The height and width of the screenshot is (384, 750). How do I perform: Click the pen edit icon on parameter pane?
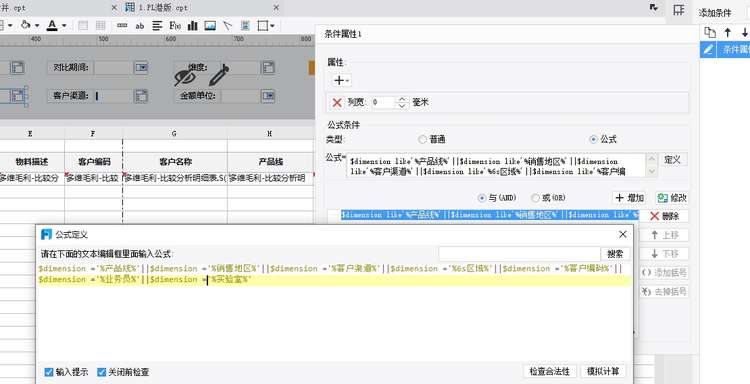point(219,75)
